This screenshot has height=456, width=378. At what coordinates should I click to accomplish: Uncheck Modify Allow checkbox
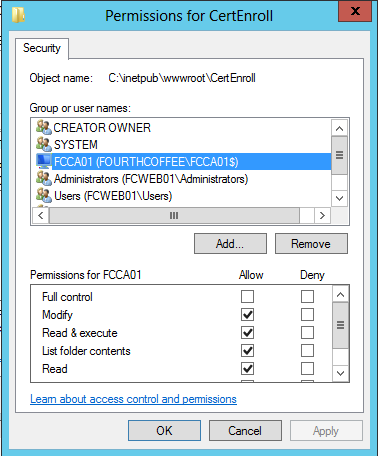[247, 314]
